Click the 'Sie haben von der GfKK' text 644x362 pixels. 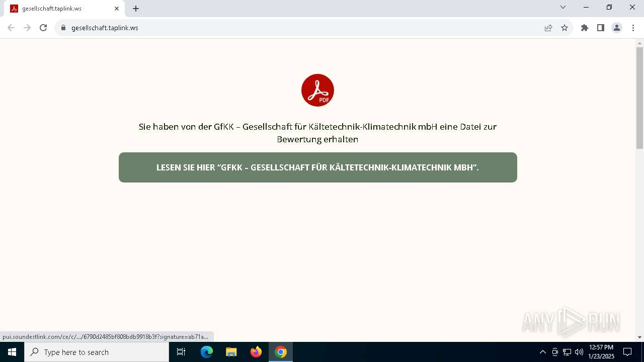coord(317,133)
